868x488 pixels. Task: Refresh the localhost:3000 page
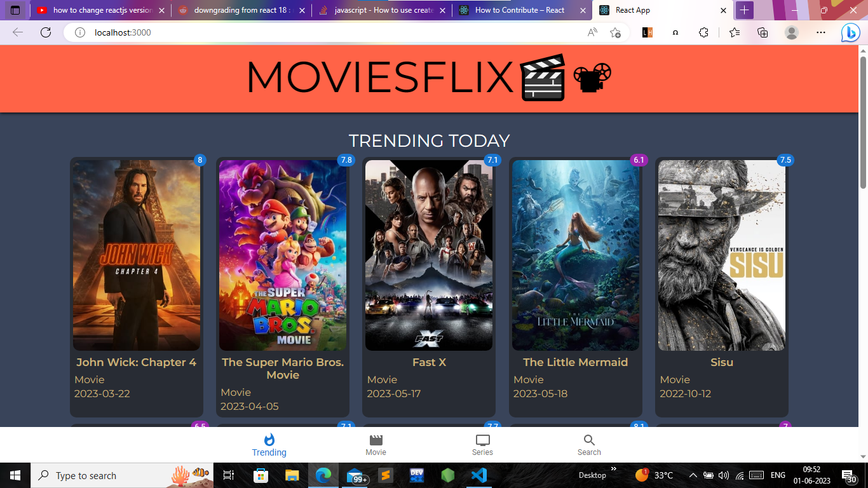pos(45,32)
